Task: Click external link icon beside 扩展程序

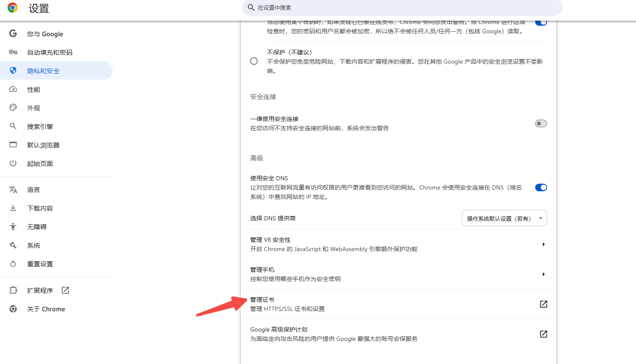Action: pos(65,290)
